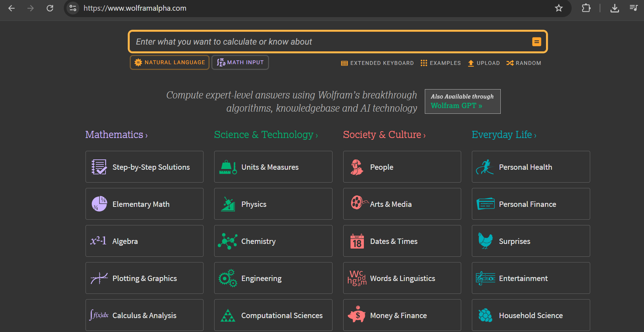Click the Random query option
644x332 pixels.
(524, 63)
